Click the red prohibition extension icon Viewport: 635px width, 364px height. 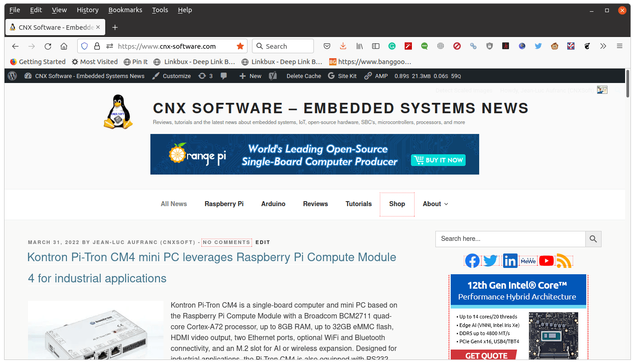tap(457, 46)
